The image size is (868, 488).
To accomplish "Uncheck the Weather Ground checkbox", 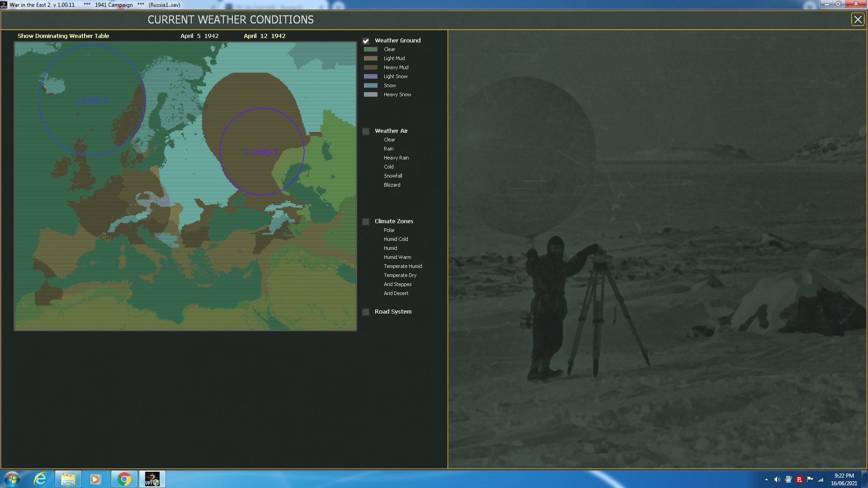I will pos(366,41).
